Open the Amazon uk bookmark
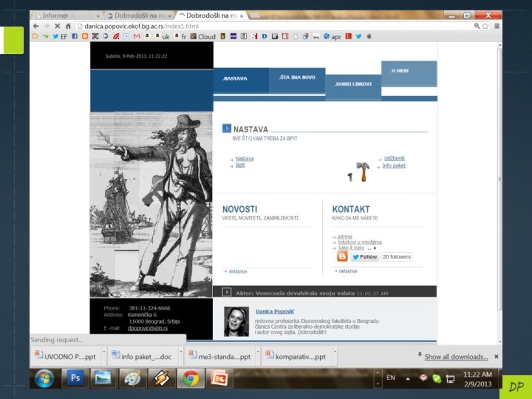Image resolution: width=532 pixels, height=399 pixels. pyautogui.click(x=162, y=36)
